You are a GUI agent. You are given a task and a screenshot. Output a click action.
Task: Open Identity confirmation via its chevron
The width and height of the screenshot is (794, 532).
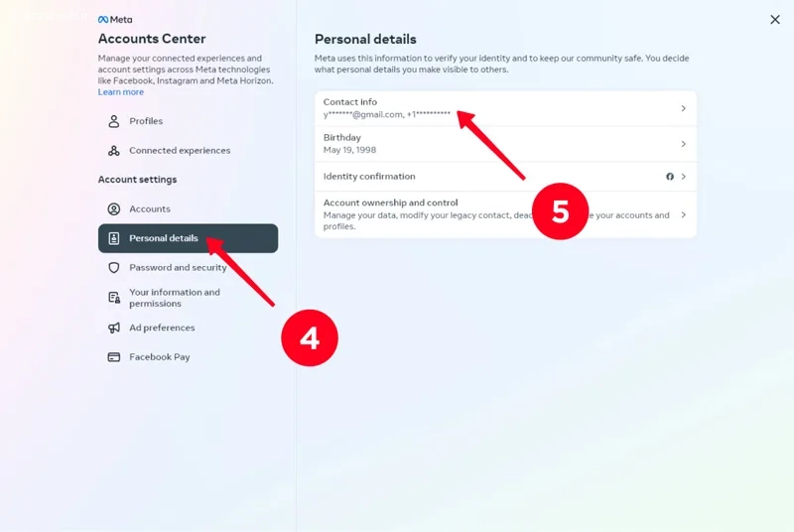683,177
